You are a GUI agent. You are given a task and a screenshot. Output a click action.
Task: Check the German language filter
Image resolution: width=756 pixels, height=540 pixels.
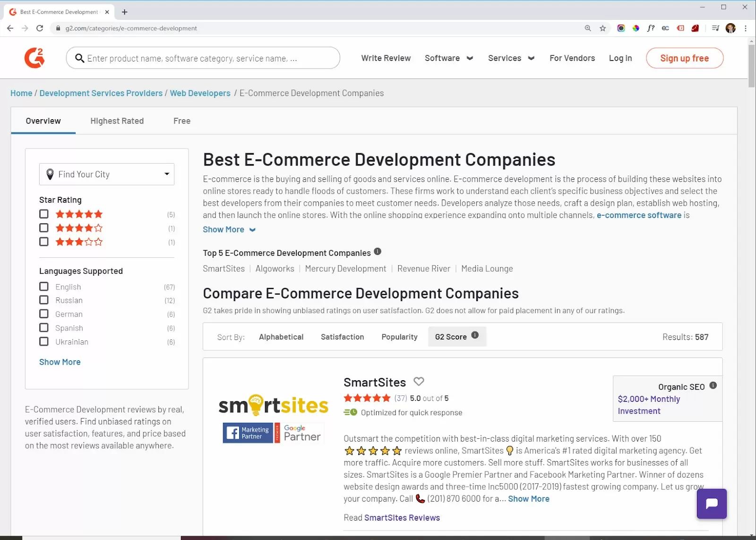[x=44, y=314]
